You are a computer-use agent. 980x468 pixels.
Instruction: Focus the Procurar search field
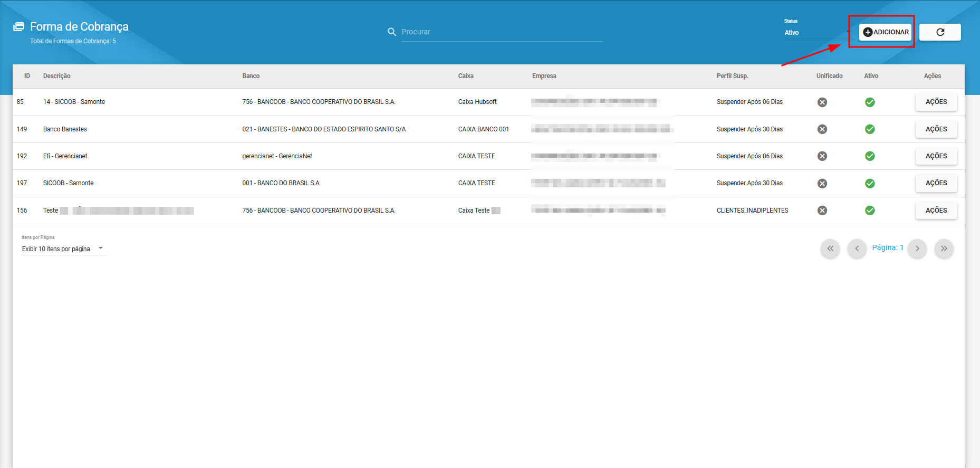tap(502, 32)
